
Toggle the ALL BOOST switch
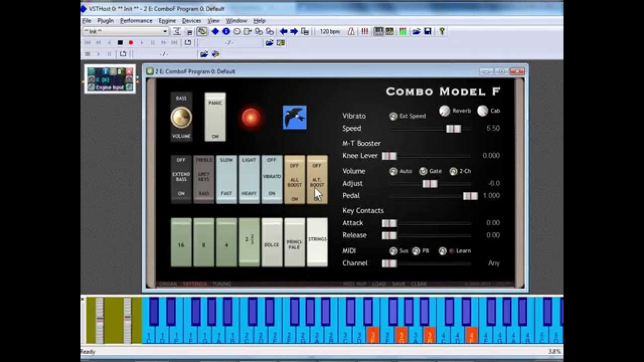pos(294,179)
